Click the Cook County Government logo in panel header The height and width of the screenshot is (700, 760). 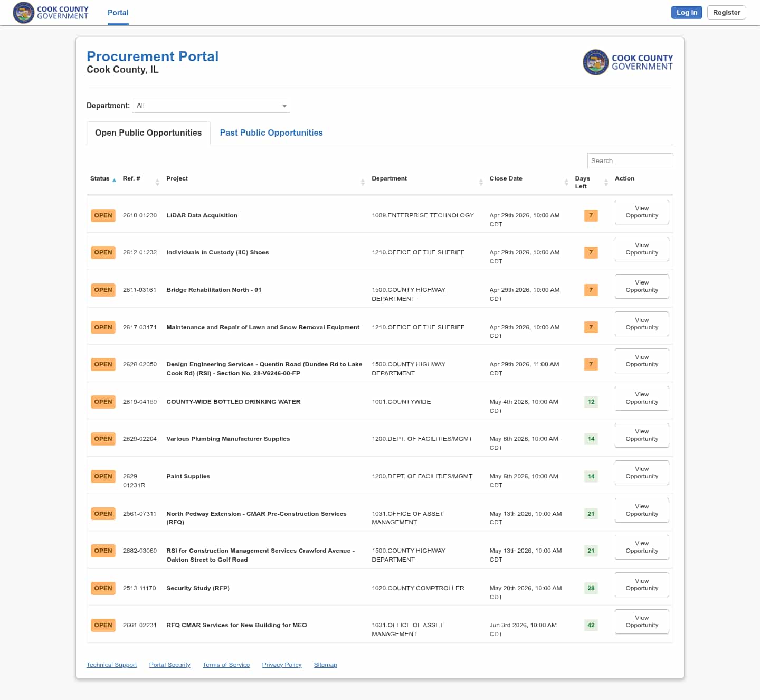[x=628, y=62]
